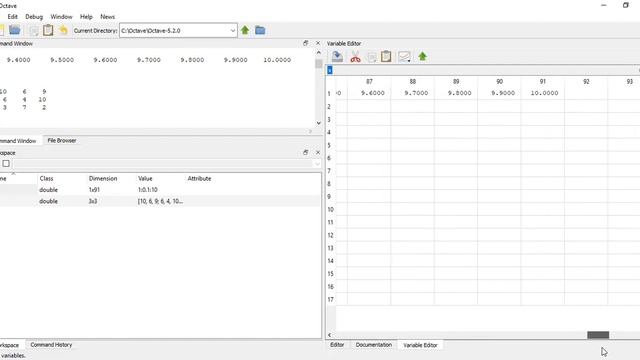Click Command Window scroll down arrow
The image size is (640, 360).
pos(318,123)
